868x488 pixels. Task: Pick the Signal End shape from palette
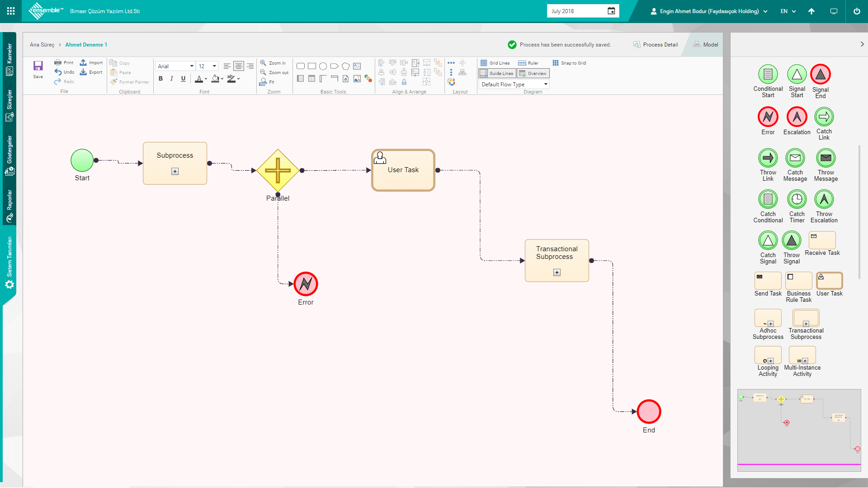[x=820, y=75]
